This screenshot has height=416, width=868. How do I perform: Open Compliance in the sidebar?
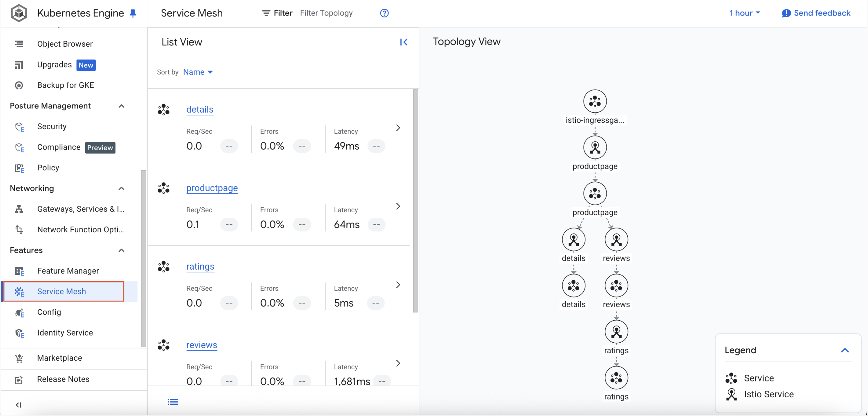[x=59, y=147]
